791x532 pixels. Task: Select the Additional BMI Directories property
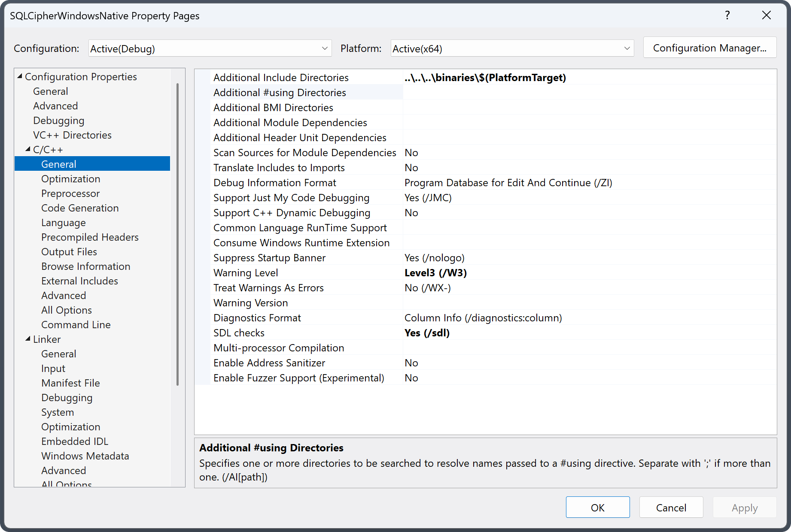(273, 108)
